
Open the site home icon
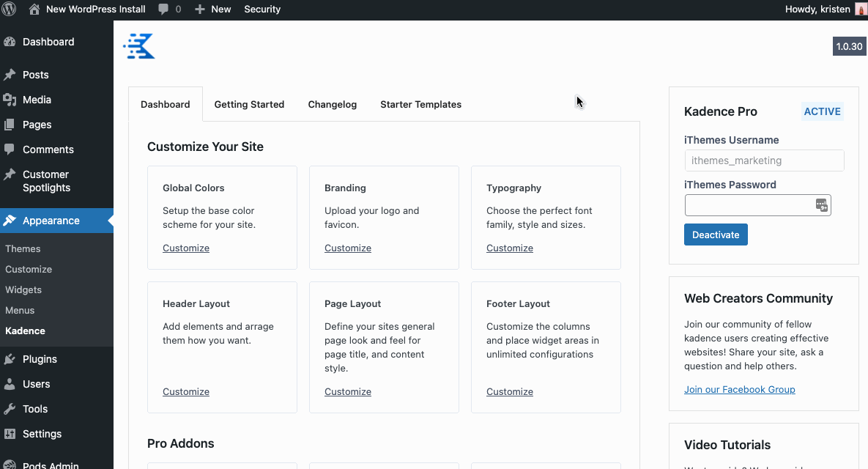pyautogui.click(x=34, y=10)
